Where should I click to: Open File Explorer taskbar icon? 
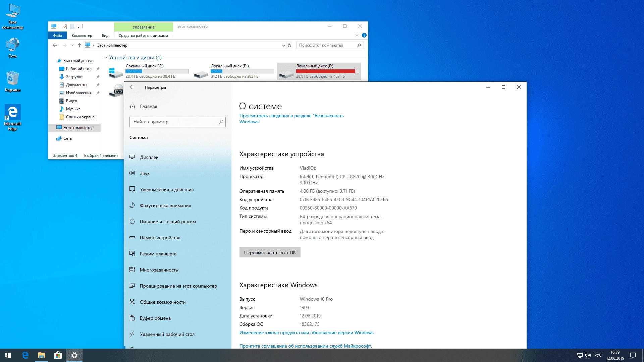42,355
